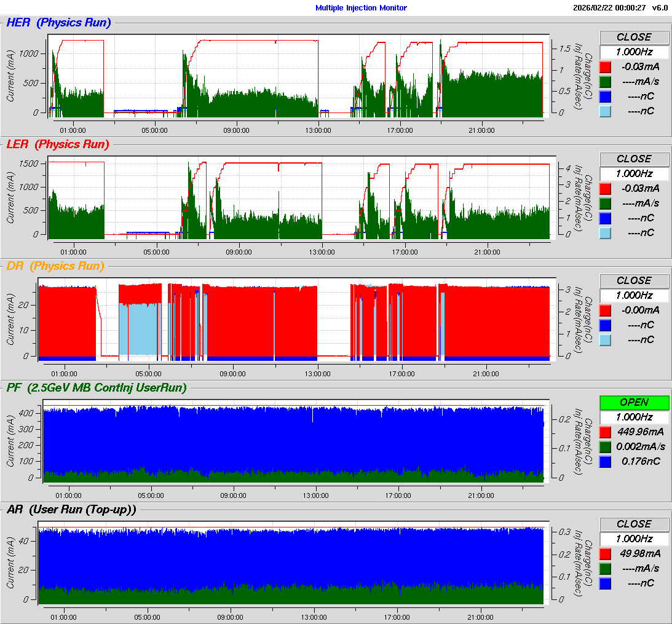
Task: Click the Multiple Injection Monitor title
Action: pos(361,8)
